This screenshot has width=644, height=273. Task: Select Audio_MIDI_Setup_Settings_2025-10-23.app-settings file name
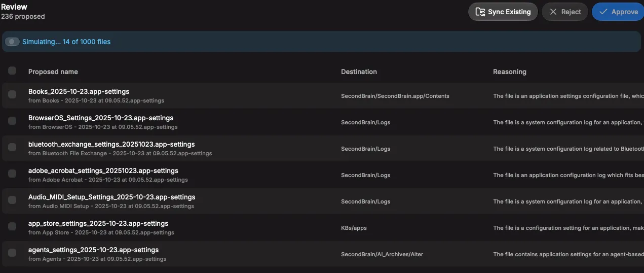pyautogui.click(x=111, y=197)
